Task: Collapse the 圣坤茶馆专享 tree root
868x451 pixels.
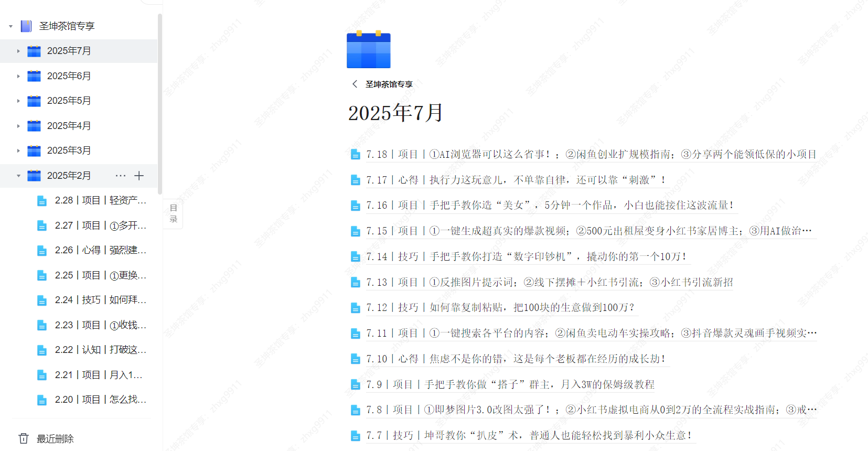Action: tap(10, 26)
